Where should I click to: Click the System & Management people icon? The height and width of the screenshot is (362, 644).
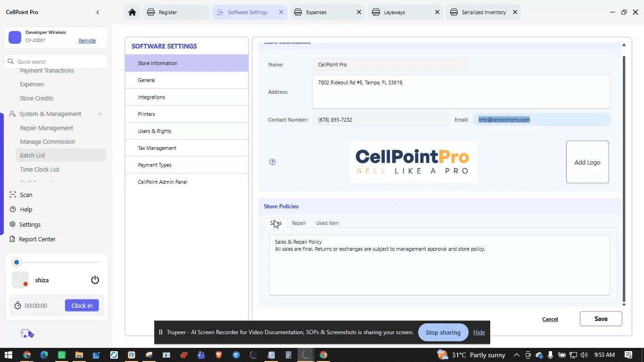tap(13, 114)
